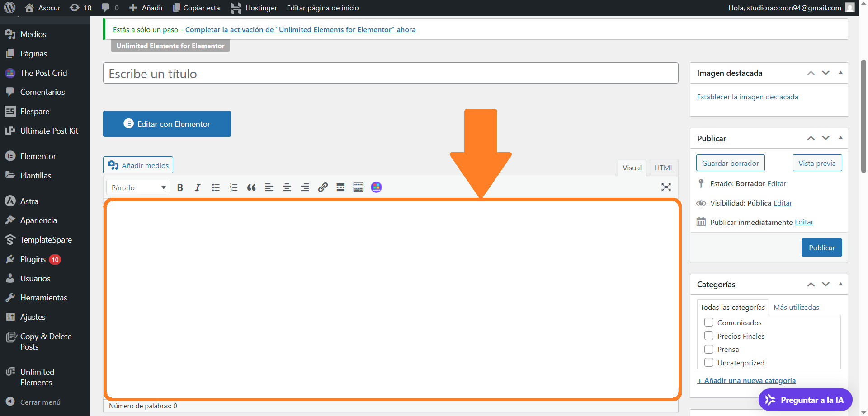The image size is (868, 416).
Task: Click the post title input field
Action: click(x=391, y=73)
